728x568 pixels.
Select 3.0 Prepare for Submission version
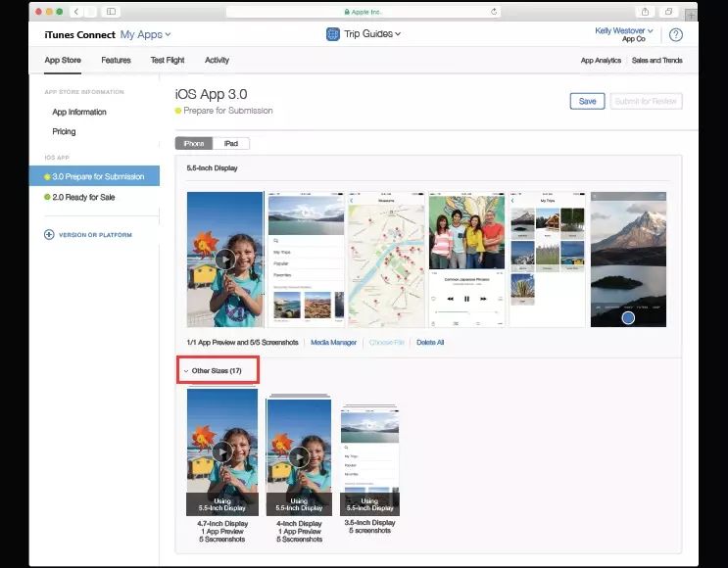(x=94, y=176)
